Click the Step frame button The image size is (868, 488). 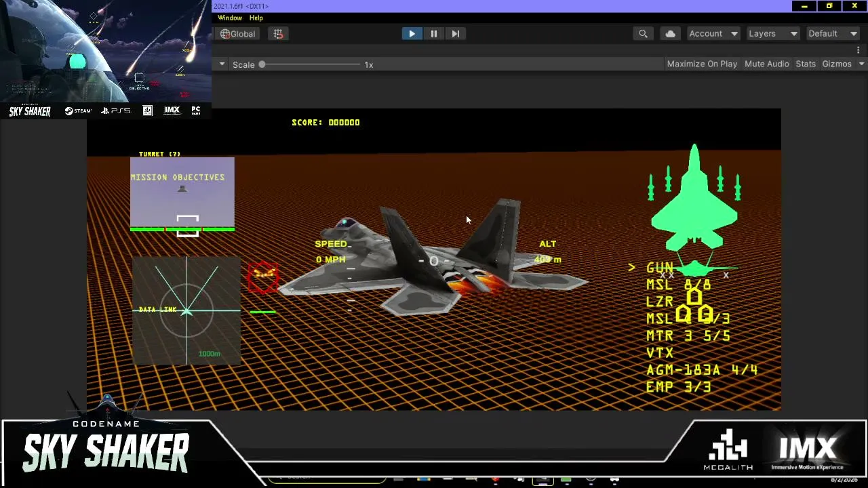coord(455,33)
